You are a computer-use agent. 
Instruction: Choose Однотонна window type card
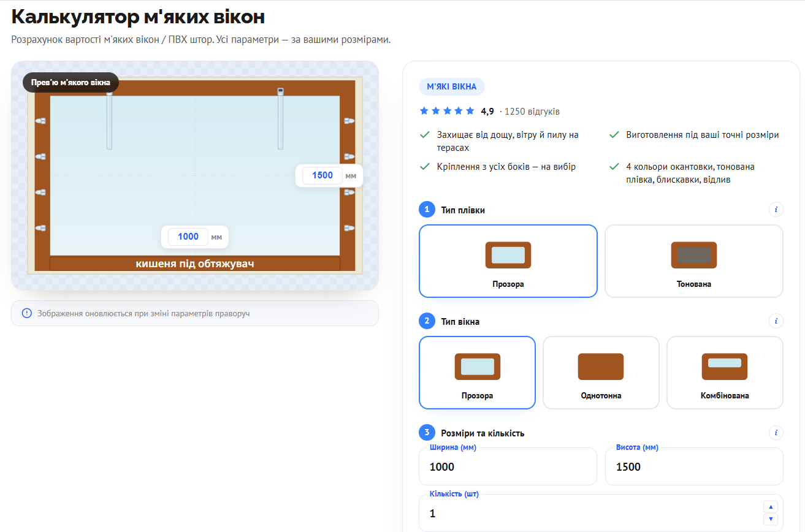pos(601,373)
